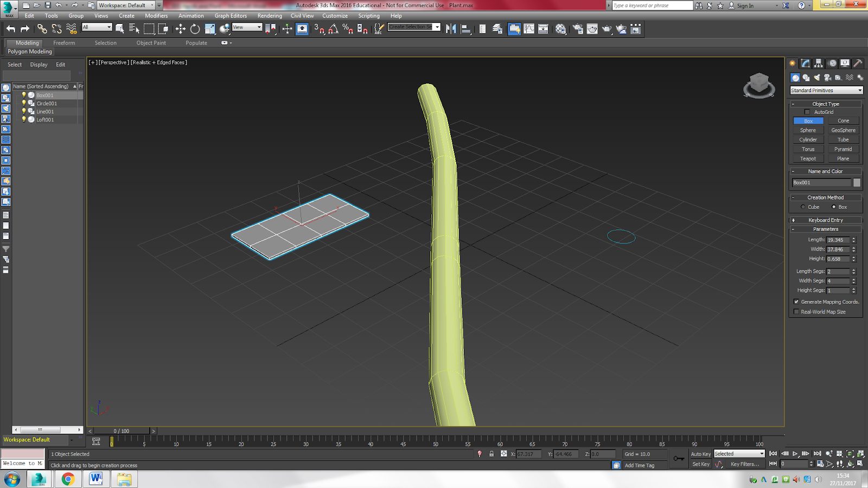Viewport: 868px width, 488px height.
Task: Collapse the Creation Method rollout
Action: pyautogui.click(x=826, y=197)
